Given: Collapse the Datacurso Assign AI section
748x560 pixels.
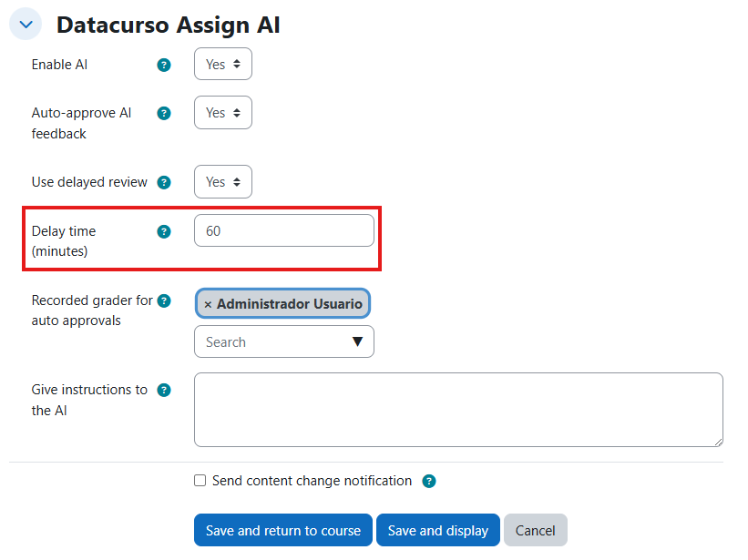Looking at the screenshot, I should pyautogui.click(x=26, y=25).
